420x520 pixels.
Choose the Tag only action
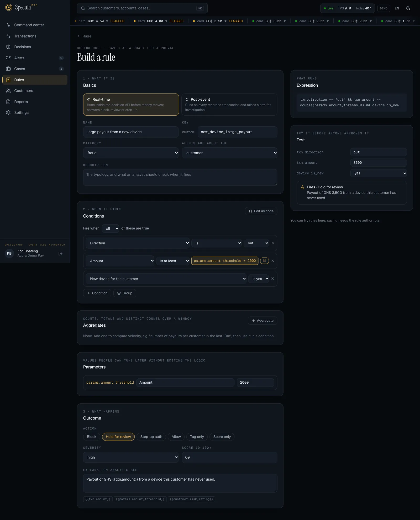[x=197, y=437]
